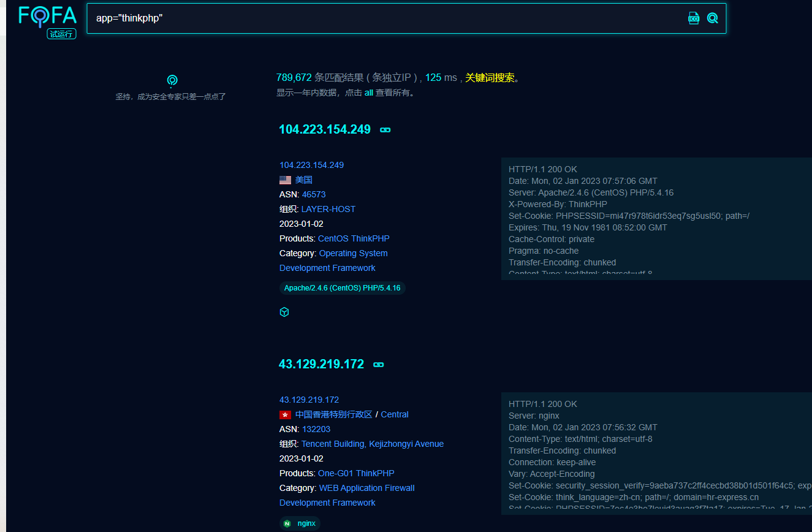This screenshot has width=812, height=532.
Task: Filter by city Central
Action: [395, 414]
